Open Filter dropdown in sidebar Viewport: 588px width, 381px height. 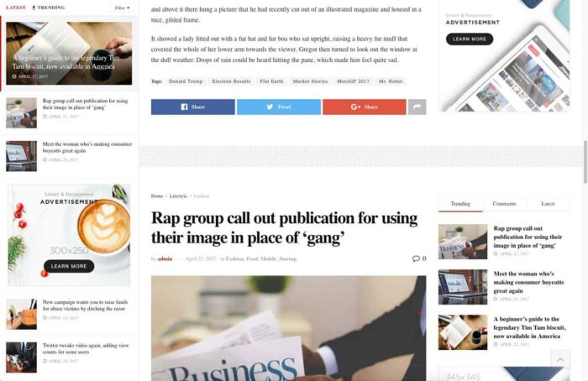coord(123,8)
